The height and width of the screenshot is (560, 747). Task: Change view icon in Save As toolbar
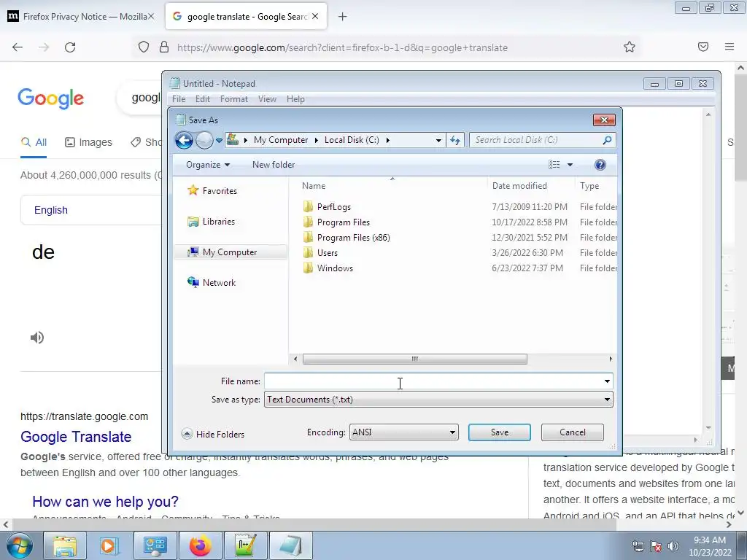(554, 165)
